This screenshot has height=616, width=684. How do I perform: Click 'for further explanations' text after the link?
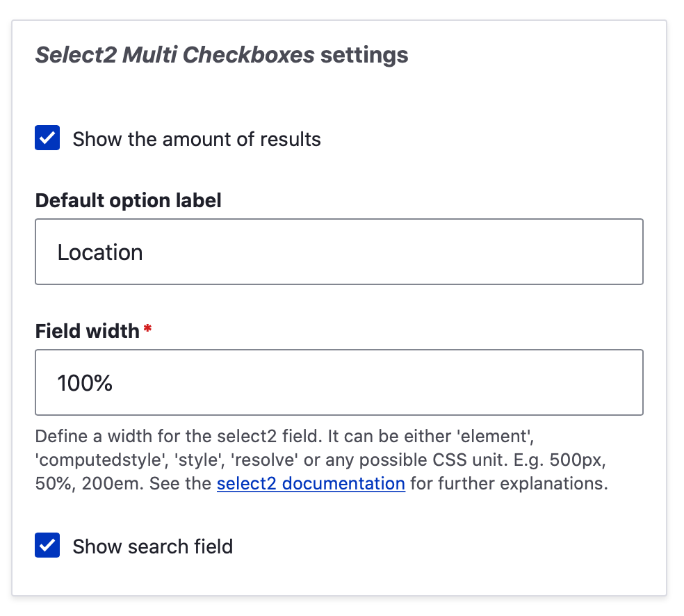[509, 483]
